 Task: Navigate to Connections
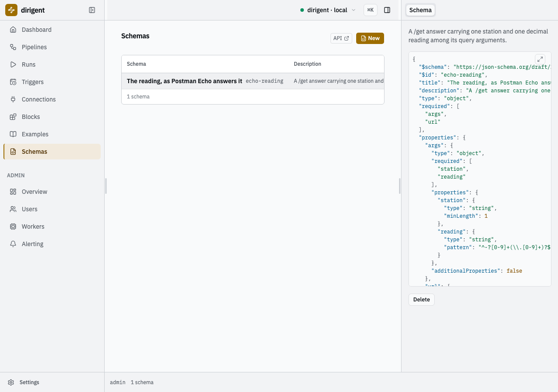52,99
